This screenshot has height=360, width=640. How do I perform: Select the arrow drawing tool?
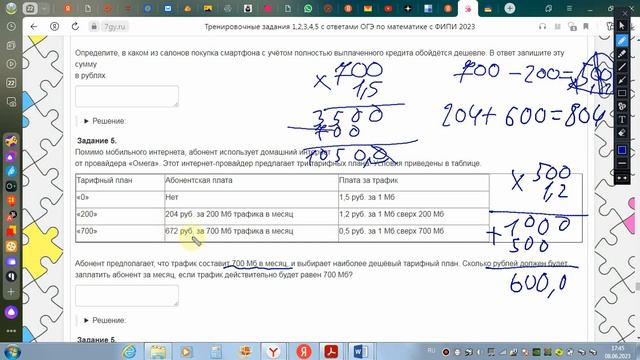pos(622,80)
